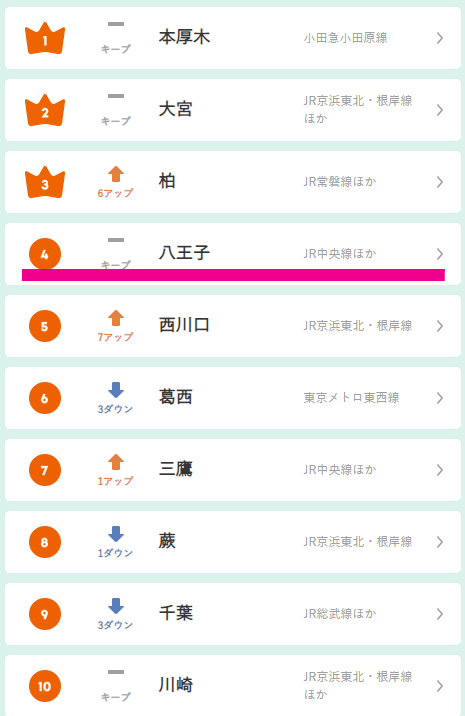Open the 川崎 ranking entry

tap(233, 686)
